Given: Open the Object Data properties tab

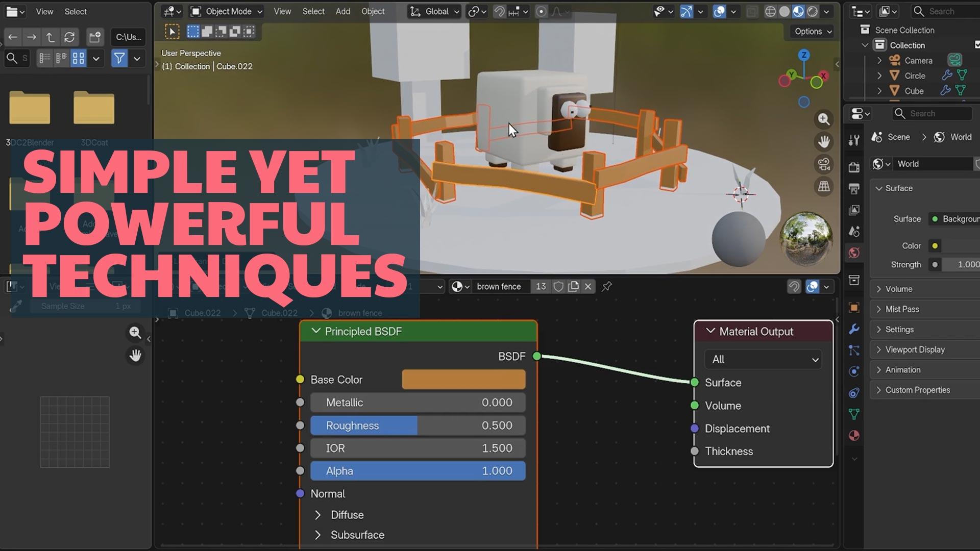Looking at the screenshot, I should pyautogui.click(x=854, y=414).
